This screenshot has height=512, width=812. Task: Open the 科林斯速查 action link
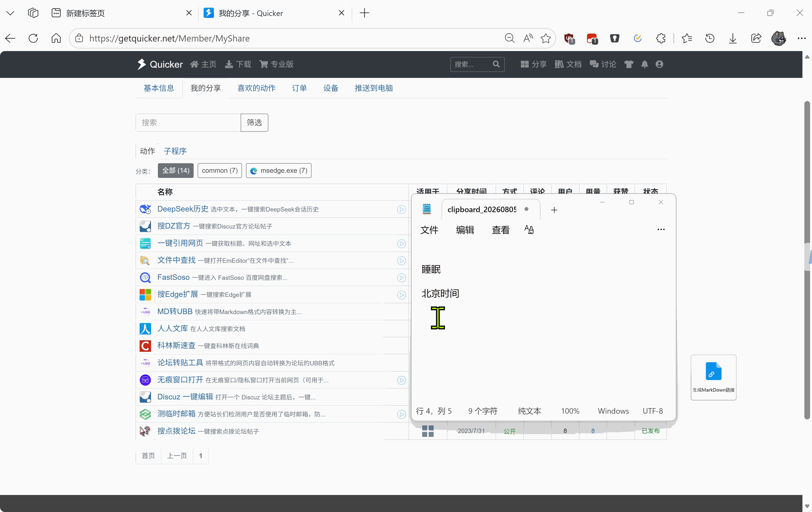click(176, 345)
